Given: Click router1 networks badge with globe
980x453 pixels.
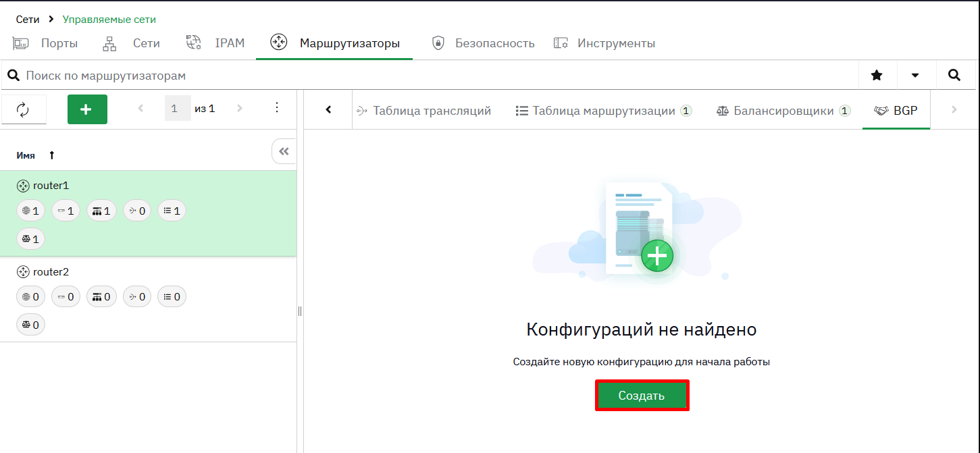Looking at the screenshot, I should (30, 211).
